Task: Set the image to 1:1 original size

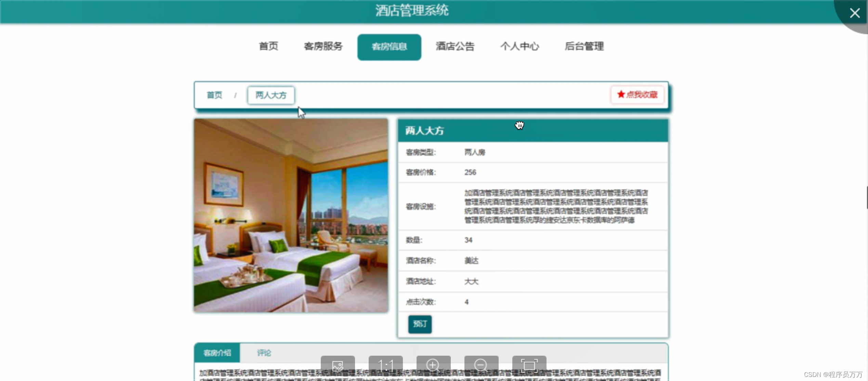Action: pos(385,365)
